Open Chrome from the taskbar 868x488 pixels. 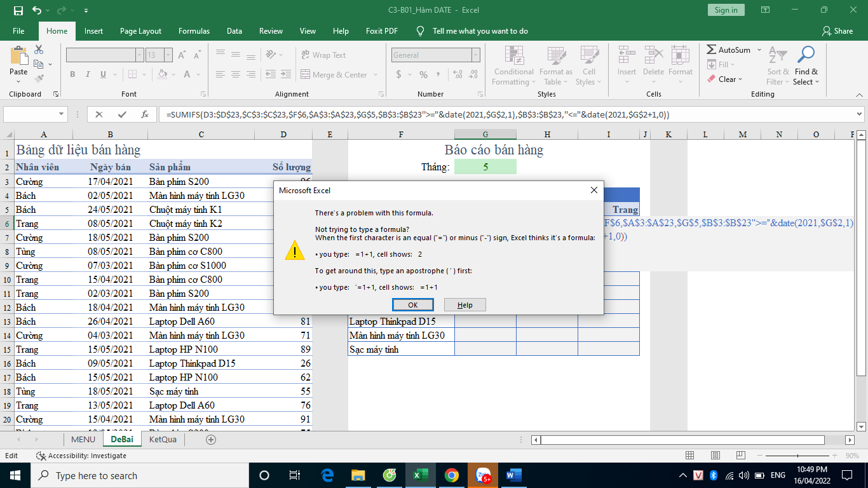click(x=452, y=475)
